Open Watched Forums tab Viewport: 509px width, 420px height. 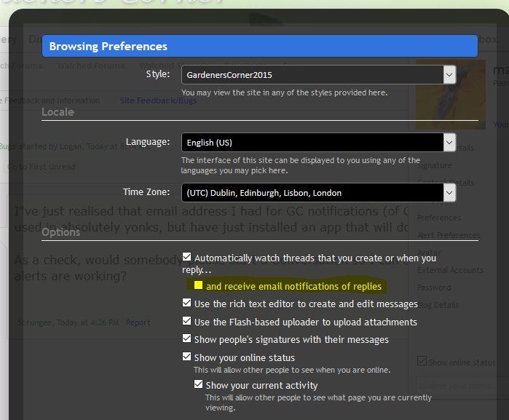click(x=91, y=66)
